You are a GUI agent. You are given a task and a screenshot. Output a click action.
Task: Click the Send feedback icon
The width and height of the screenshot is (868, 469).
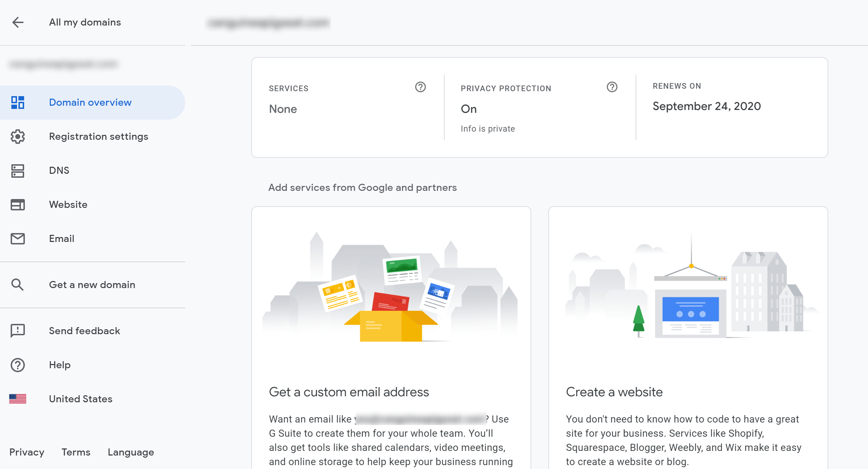pyautogui.click(x=18, y=330)
